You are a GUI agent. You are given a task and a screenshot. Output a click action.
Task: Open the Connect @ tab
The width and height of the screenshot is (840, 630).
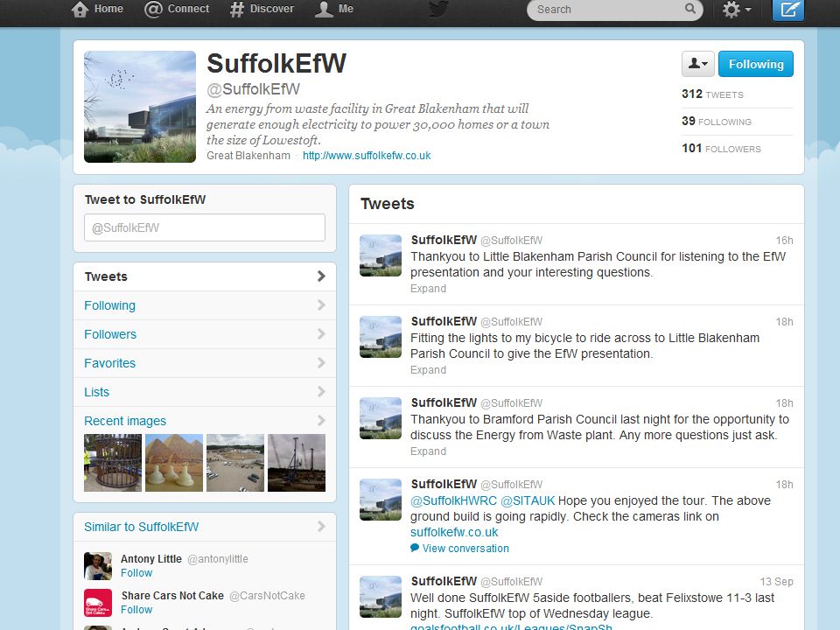tap(177, 9)
